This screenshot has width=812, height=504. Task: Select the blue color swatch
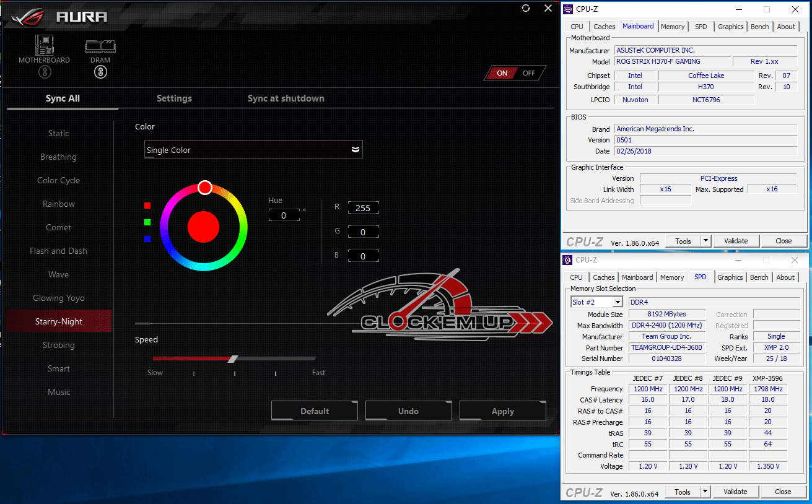pyautogui.click(x=147, y=239)
